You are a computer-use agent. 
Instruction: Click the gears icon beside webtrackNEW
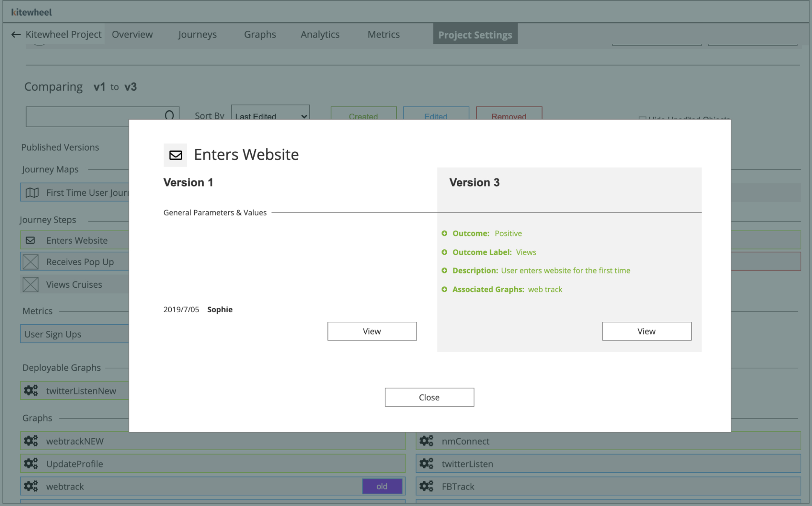(x=31, y=441)
